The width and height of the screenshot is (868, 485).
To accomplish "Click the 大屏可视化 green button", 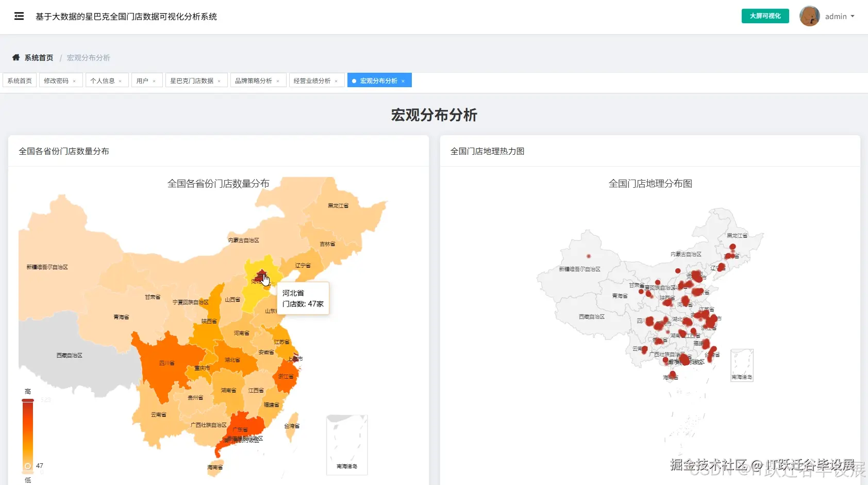I will (x=765, y=16).
